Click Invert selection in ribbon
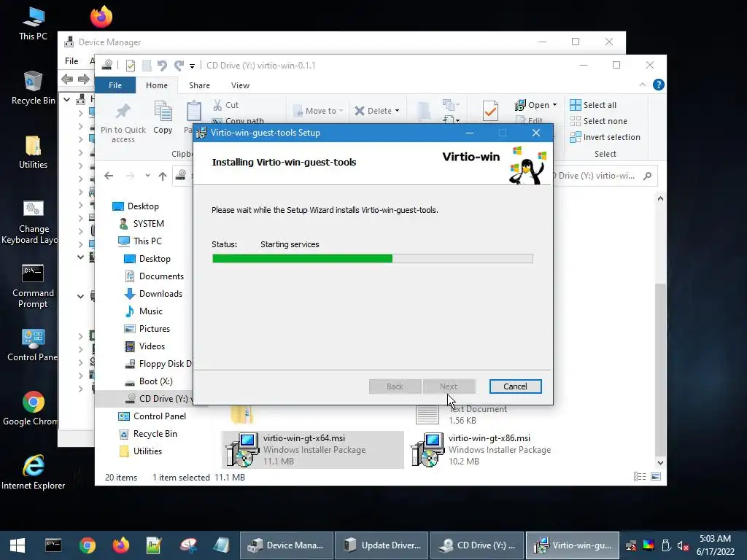The image size is (747, 560). (605, 137)
